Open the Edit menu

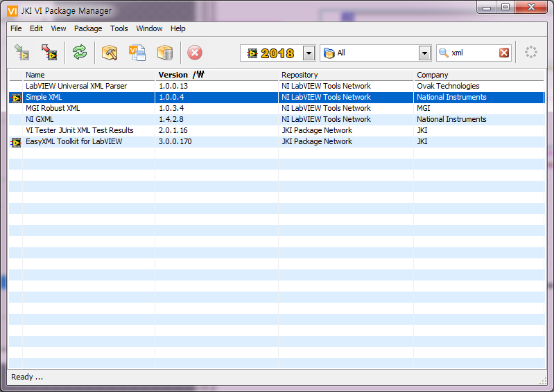[x=36, y=28]
